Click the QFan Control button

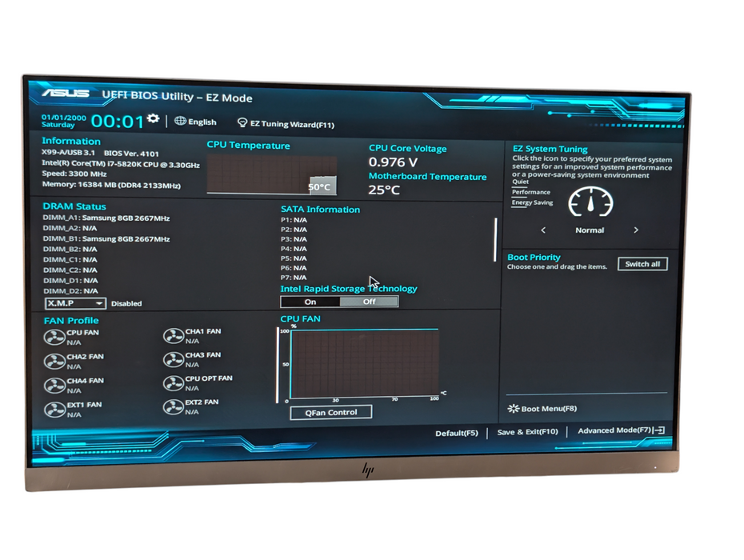pyautogui.click(x=331, y=412)
